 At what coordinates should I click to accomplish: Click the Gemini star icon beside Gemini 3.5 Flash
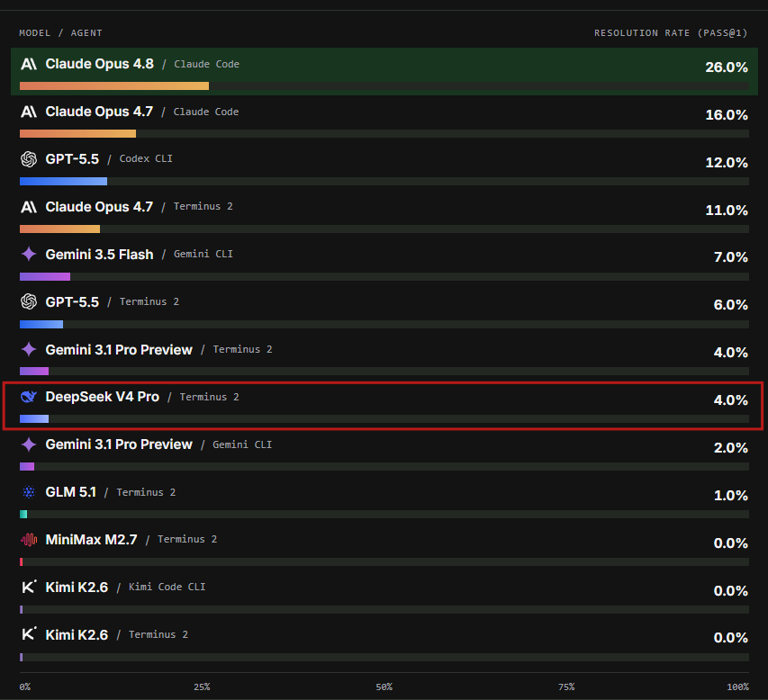coord(29,254)
